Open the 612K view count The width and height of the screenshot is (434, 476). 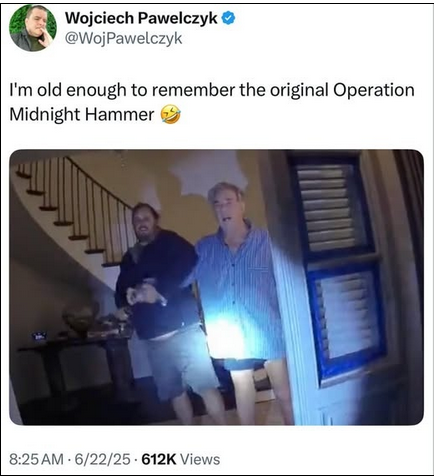(x=159, y=459)
